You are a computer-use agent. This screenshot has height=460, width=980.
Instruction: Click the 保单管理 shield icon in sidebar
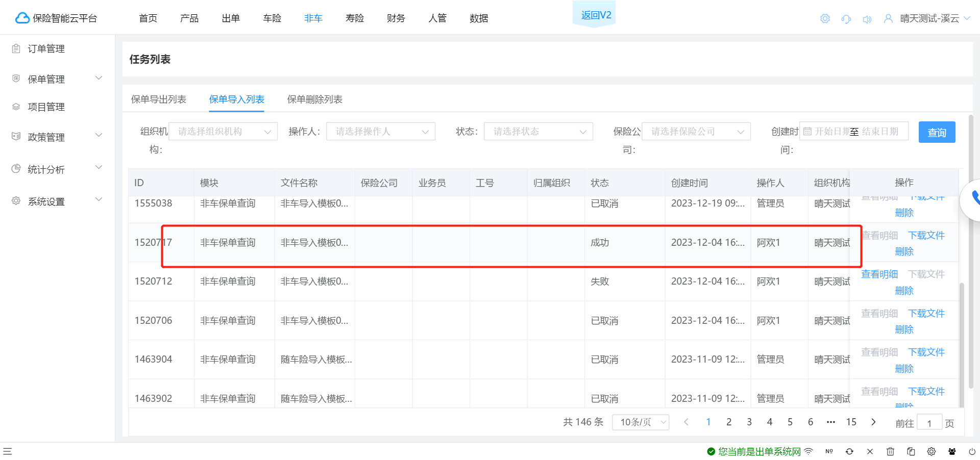[16, 79]
